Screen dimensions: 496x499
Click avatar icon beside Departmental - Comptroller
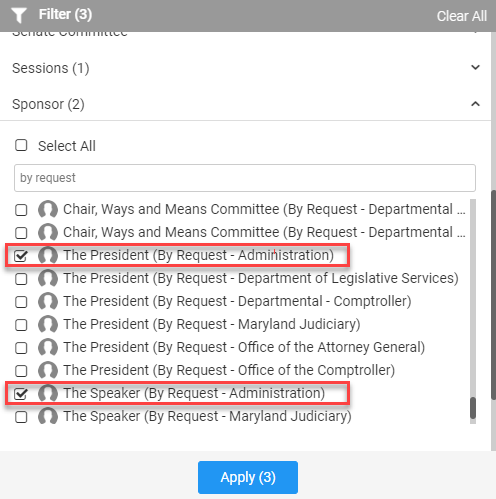pyautogui.click(x=48, y=301)
